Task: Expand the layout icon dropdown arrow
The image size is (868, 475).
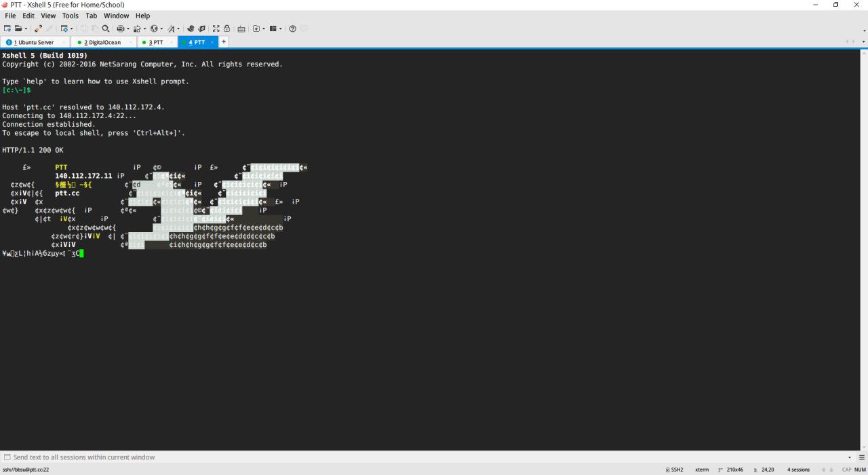Action: coord(281,28)
